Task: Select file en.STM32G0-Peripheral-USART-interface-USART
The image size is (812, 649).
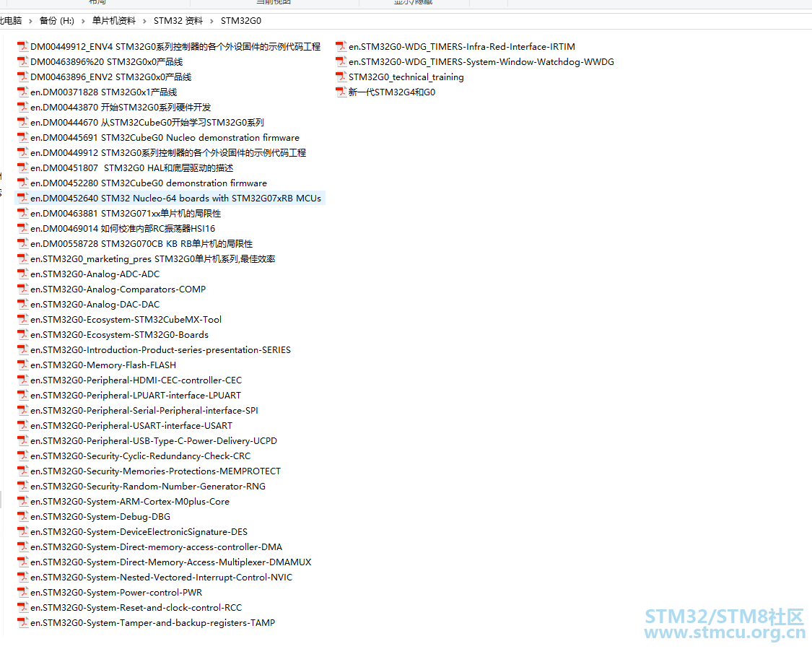Action: [x=125, y=425]
